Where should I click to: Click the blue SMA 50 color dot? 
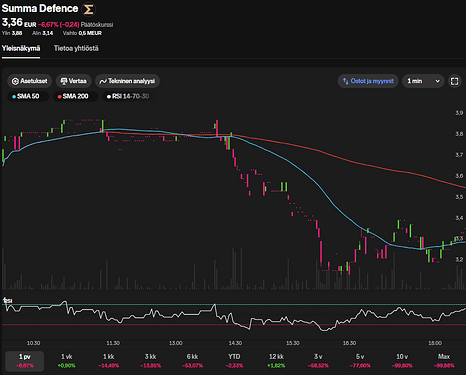[14, 97]
